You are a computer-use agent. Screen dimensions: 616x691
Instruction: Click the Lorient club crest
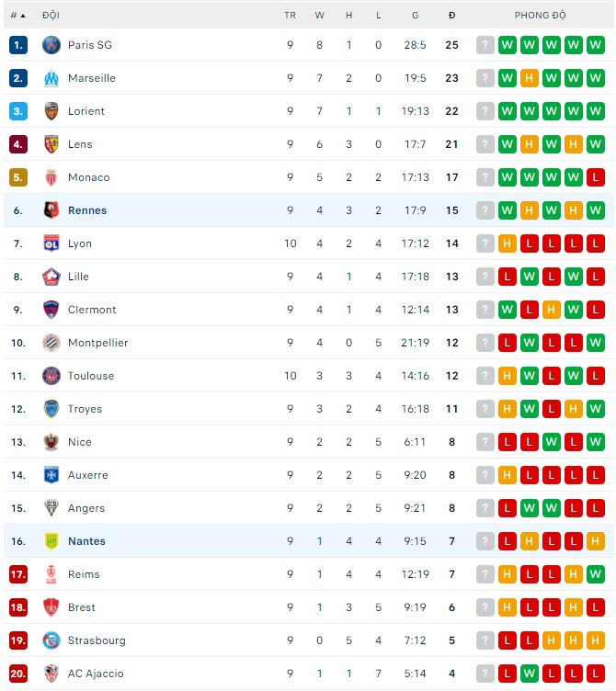pos(51,111)
